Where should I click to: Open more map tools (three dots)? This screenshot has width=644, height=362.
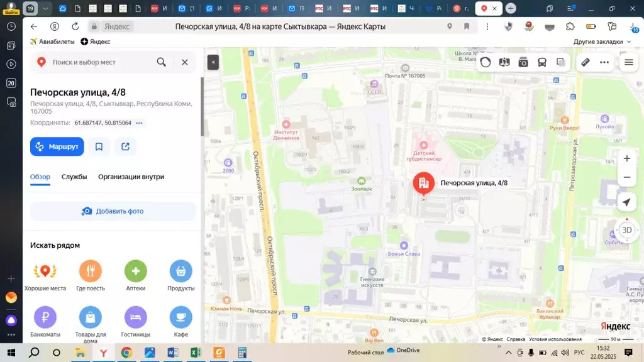point(604,62)
